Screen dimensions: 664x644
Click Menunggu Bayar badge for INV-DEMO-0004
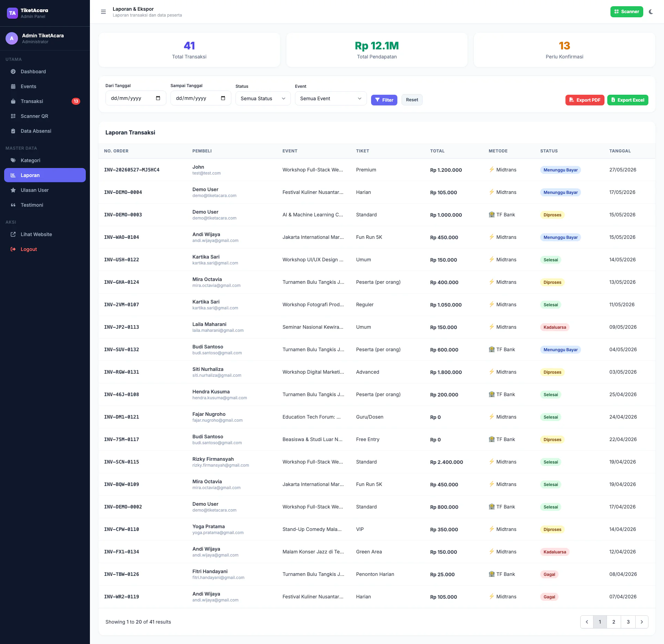pos(560,193)
